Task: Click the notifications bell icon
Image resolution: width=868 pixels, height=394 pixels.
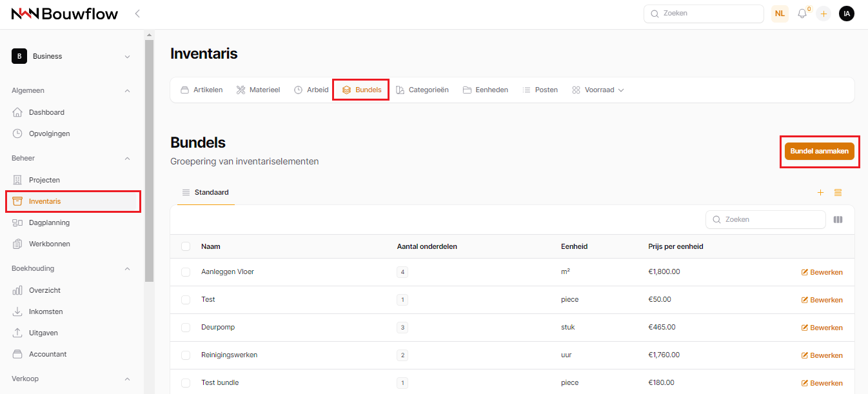Action: pos(802,14)
